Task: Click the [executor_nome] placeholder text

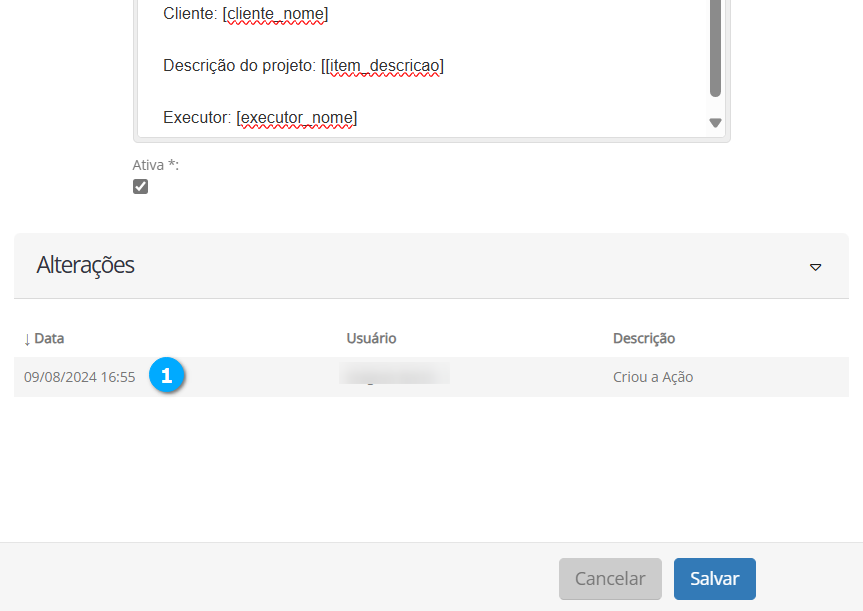Action: [297, 118]
